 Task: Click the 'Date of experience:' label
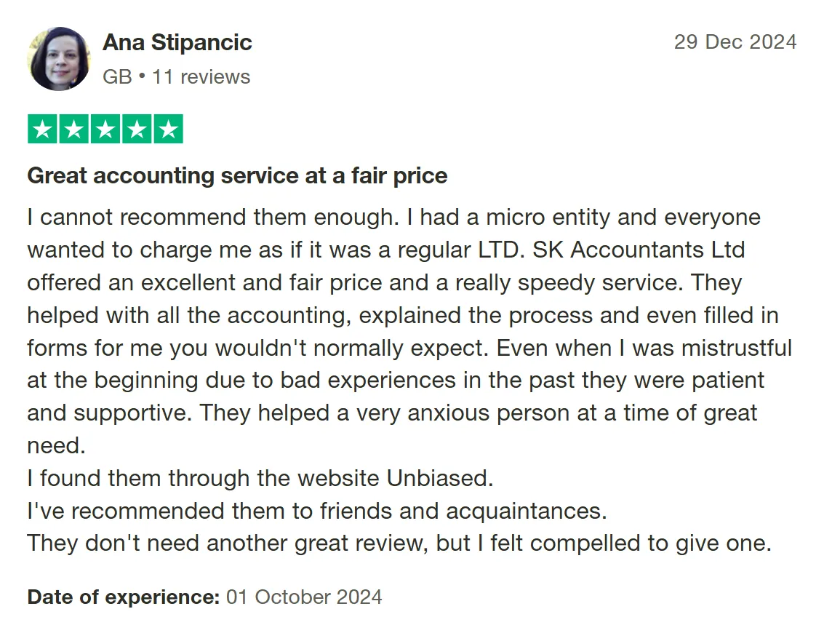[x=123, y=597]
